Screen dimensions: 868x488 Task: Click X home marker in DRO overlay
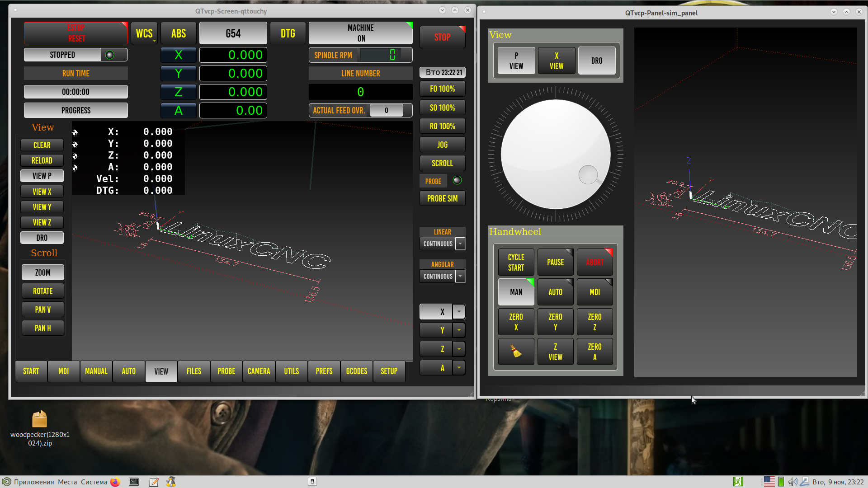[x=75, y=132]
